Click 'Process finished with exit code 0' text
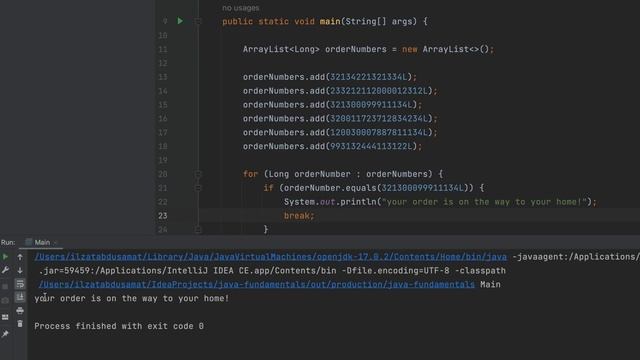 coord(119,326)
